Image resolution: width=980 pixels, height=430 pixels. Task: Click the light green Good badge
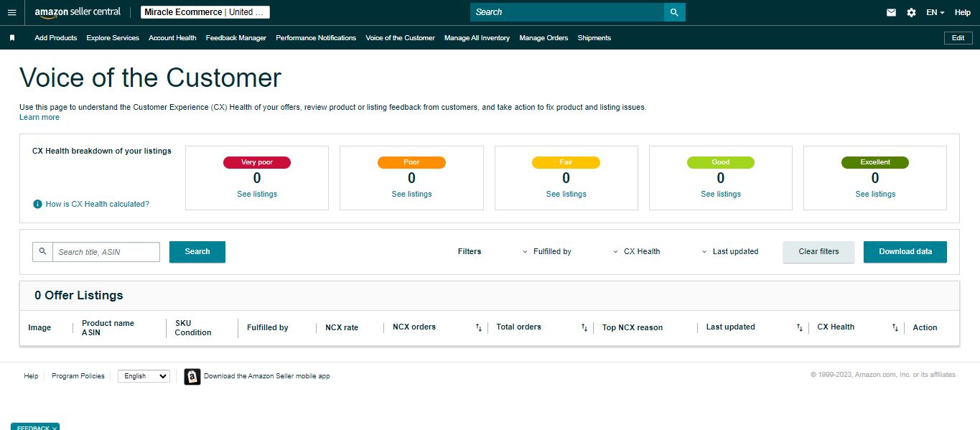[721, 162]
